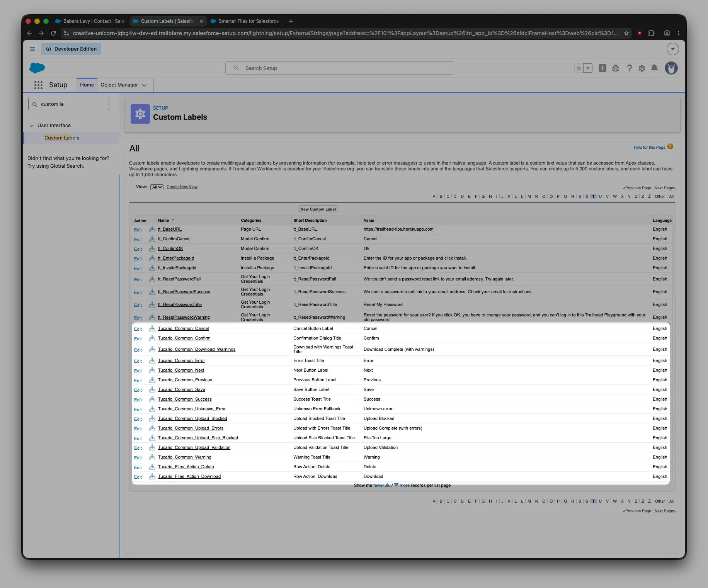Viewport: 708px width, 588px height.
Task: Click the New Custom Label button
Action: point(318,209)
